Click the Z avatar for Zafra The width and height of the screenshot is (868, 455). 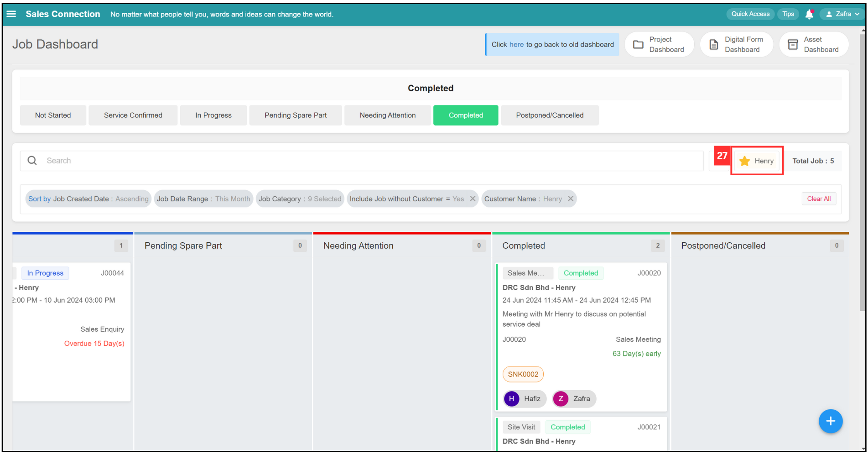coord(561,398)
